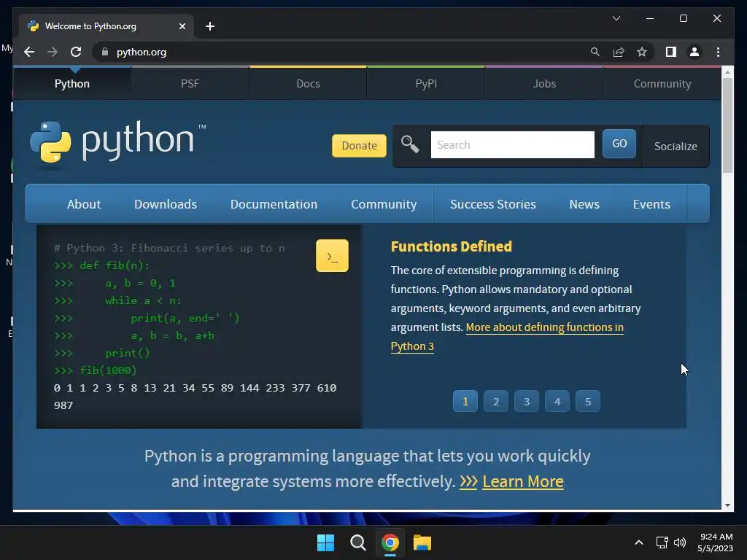The height and width of the screenshot is (560, 747).
Task: Open the Downloads menu
Action: (x=166, y=204)
